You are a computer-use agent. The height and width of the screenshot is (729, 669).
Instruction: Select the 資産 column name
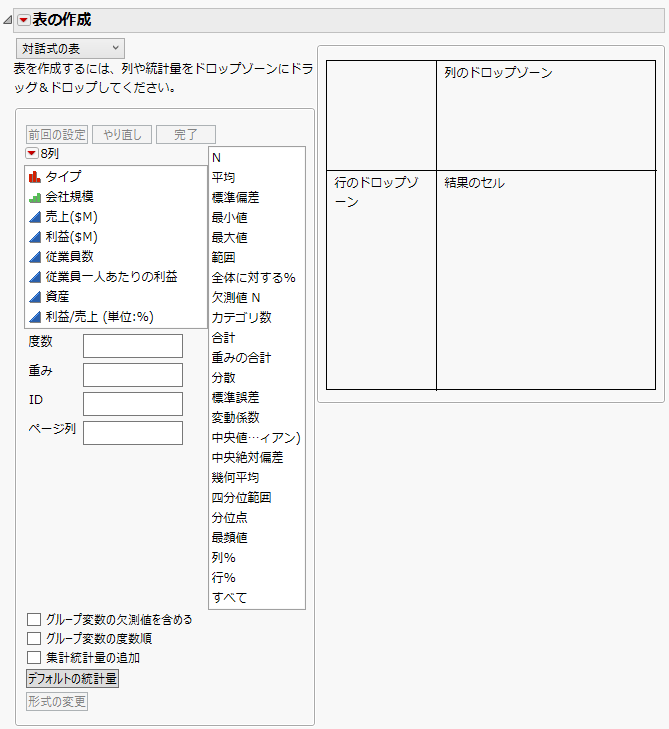pyautogui.click(x=57, y=297)
